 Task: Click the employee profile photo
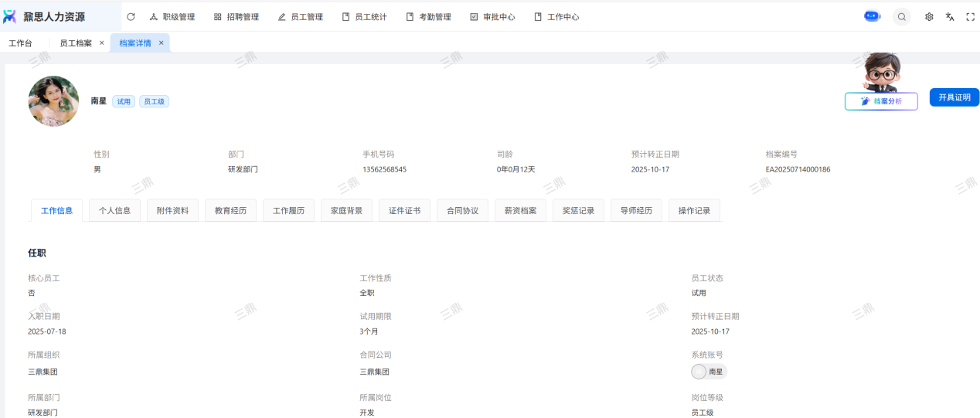53,101
